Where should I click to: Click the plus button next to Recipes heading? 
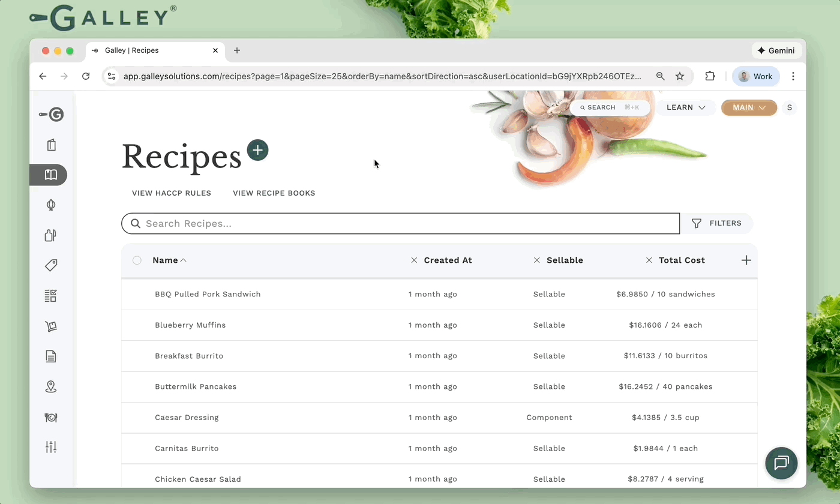[x=257, y=150]
